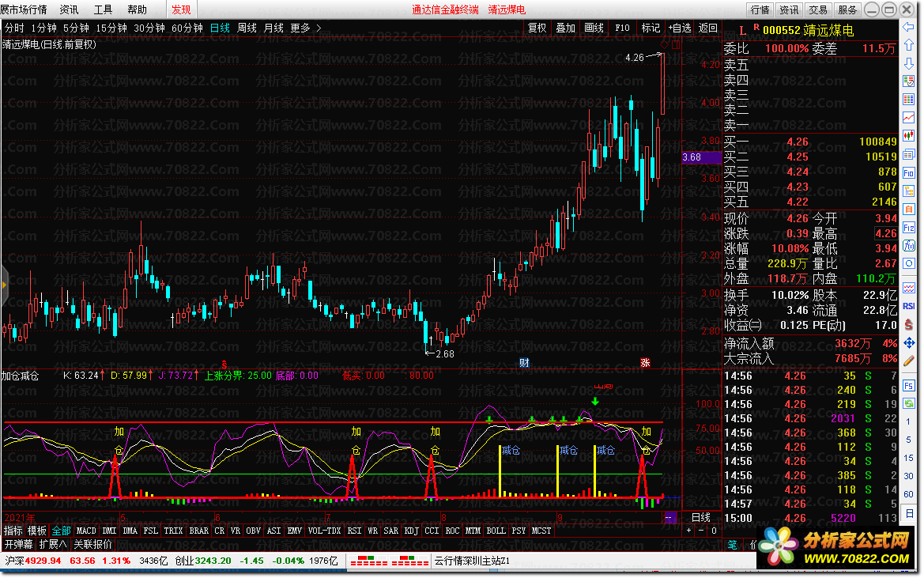Click the down arrow icon in right sidebar
This screenshot has width=924, height=578.
pos(909,63)
